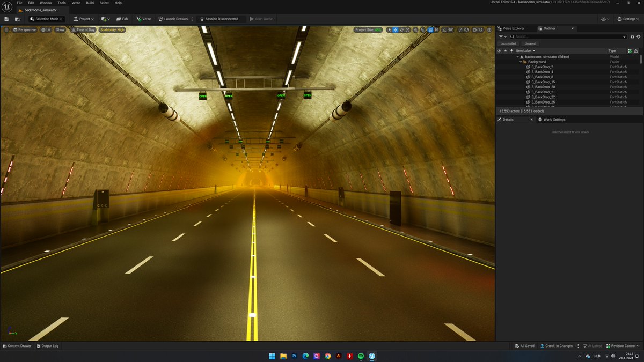Screen dimensions: 644x362
Task: Click the Launch Session button
Action: [x=173, y=19]
